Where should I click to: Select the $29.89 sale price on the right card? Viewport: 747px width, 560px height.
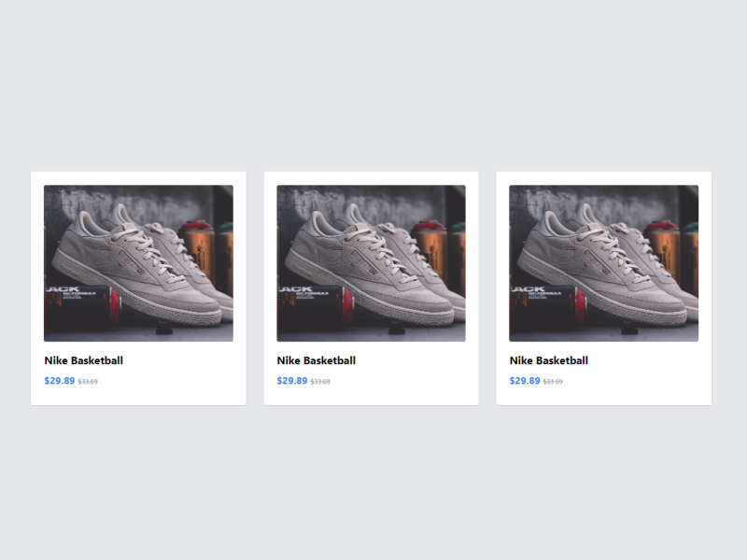tap(524, 380)
